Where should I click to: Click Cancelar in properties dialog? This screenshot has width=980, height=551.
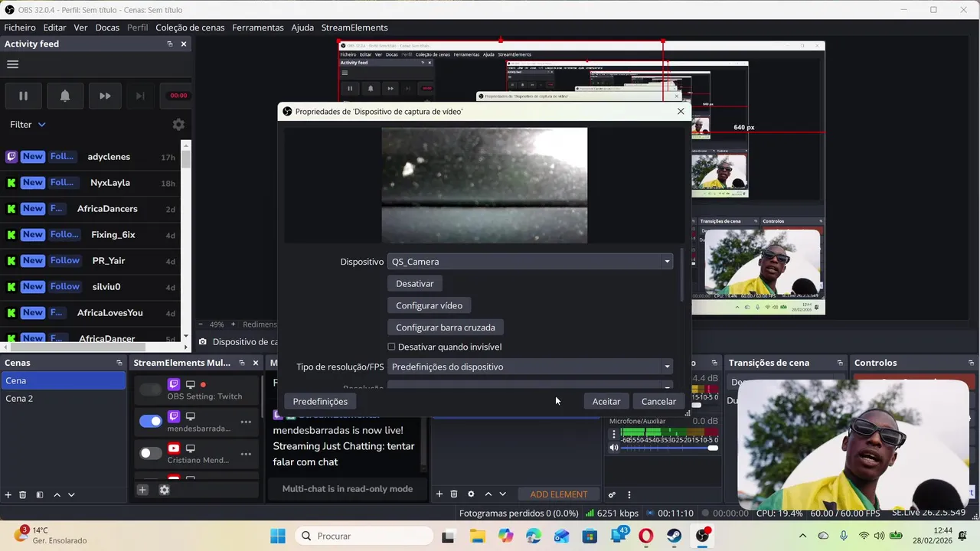click(x=658, y=402)
